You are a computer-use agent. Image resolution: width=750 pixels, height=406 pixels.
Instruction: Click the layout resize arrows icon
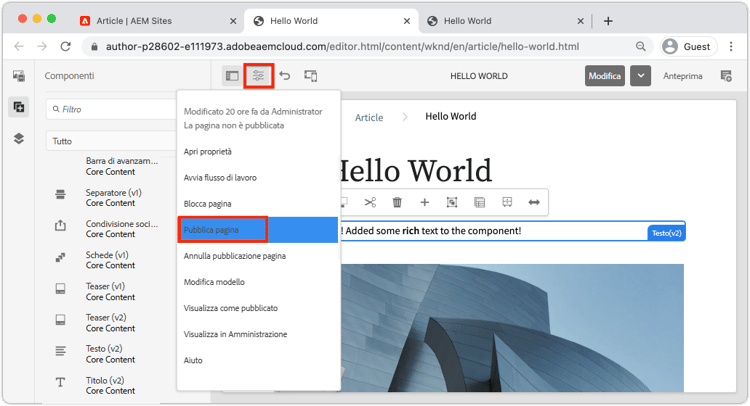[x=534, y=202]
